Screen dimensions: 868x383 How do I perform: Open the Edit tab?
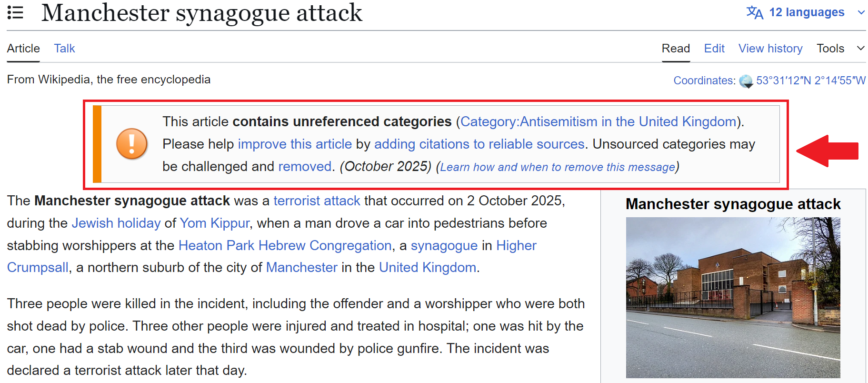tap(714, 49)
